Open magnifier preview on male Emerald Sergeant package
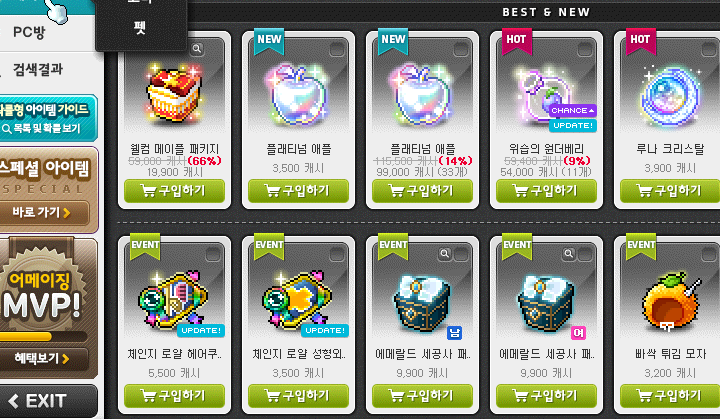Screen dimensions: 720x419 pos(444,254)
